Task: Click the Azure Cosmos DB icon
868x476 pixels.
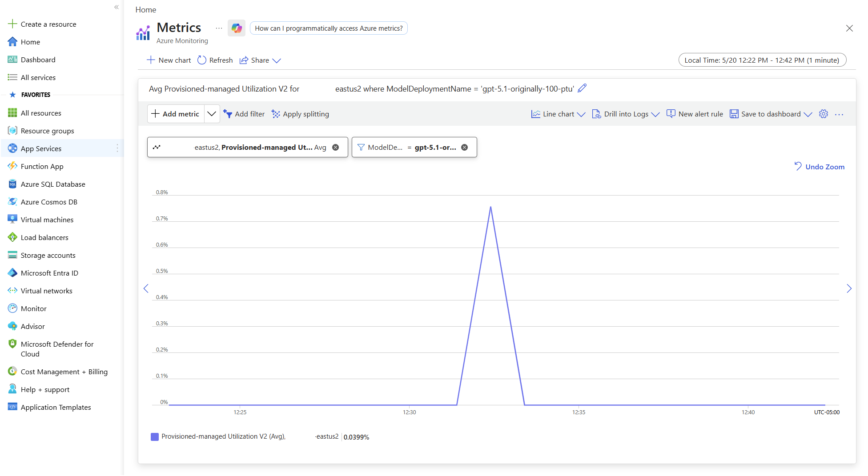Action: pyautogui.click(x=12, y=202)
